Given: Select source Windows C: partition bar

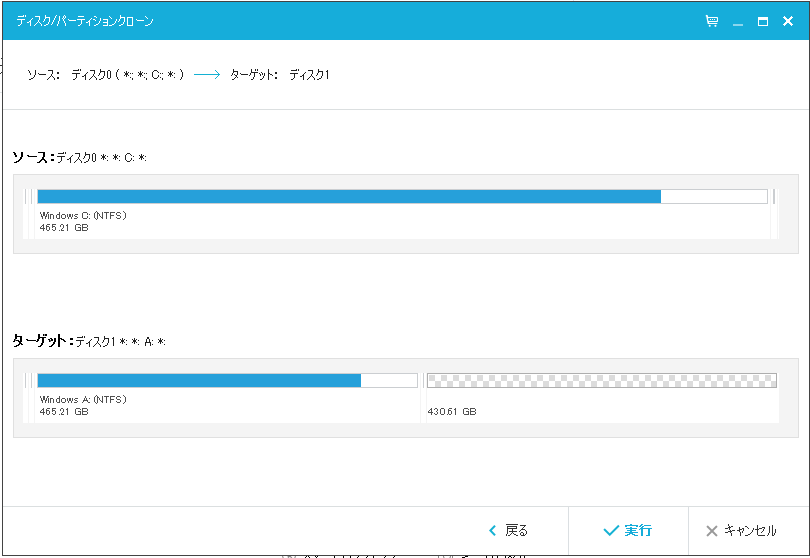Looking at the screenshot, I should pos(402,196).
